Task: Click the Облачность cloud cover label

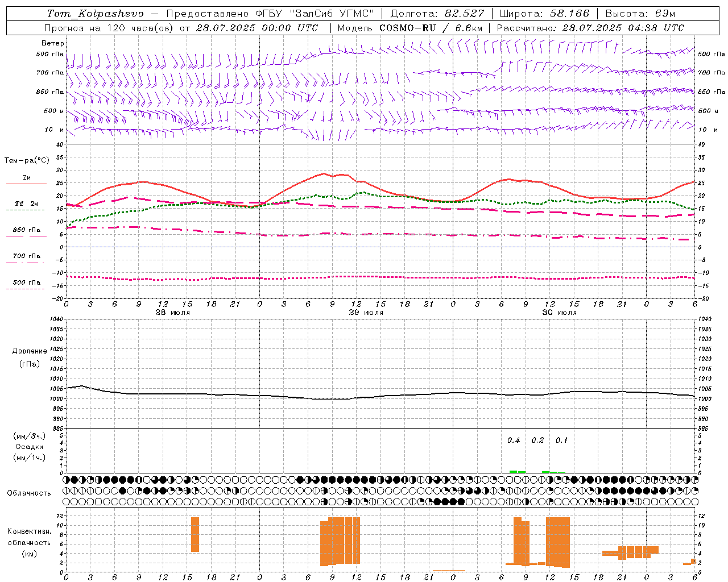Action: pos(29,493)
